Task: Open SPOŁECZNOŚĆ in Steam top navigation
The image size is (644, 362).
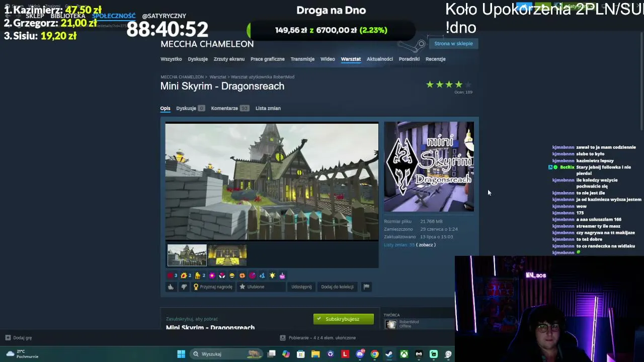Action: [114, 16]
